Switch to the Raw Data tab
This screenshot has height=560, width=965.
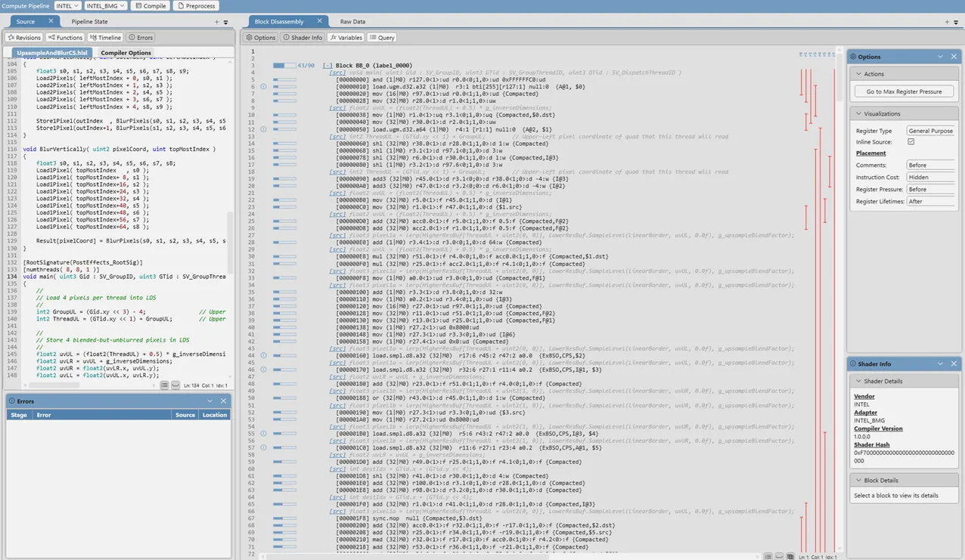click(352, 22)
